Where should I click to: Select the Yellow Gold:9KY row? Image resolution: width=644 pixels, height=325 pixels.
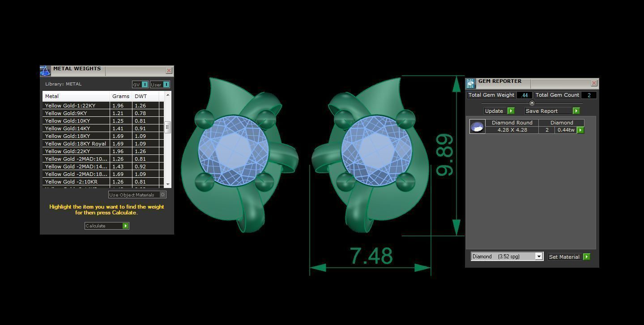pos(103,113)
